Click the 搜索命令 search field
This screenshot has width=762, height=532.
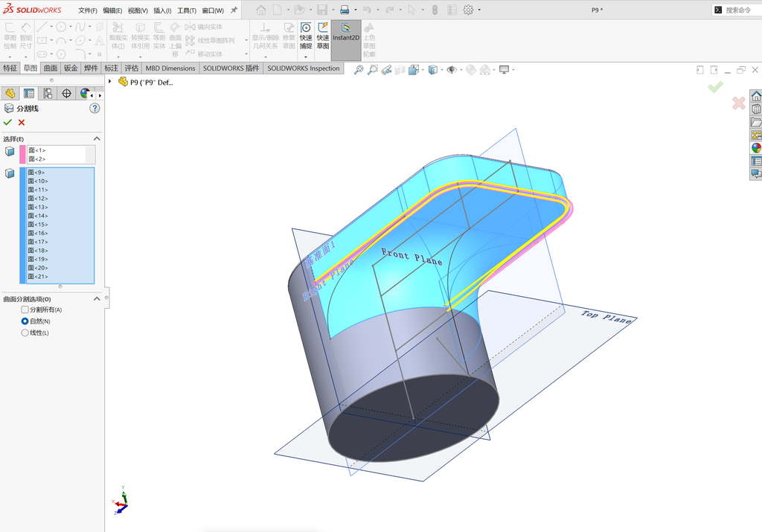point(737,10)
